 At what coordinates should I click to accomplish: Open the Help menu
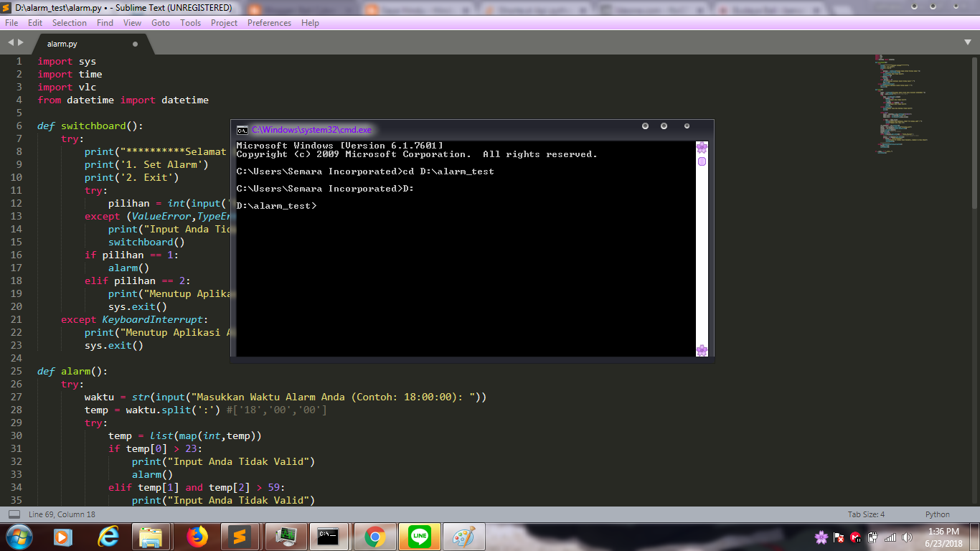point(310,23)
